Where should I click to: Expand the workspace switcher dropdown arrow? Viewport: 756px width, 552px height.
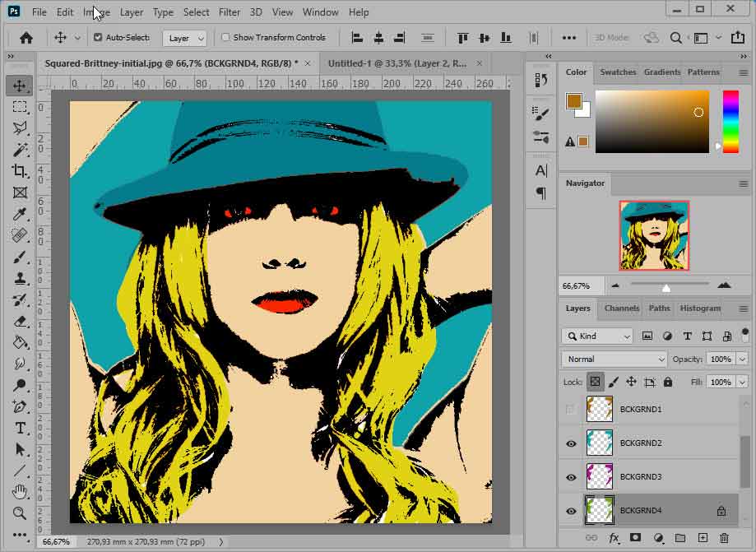tap(718, 38)
